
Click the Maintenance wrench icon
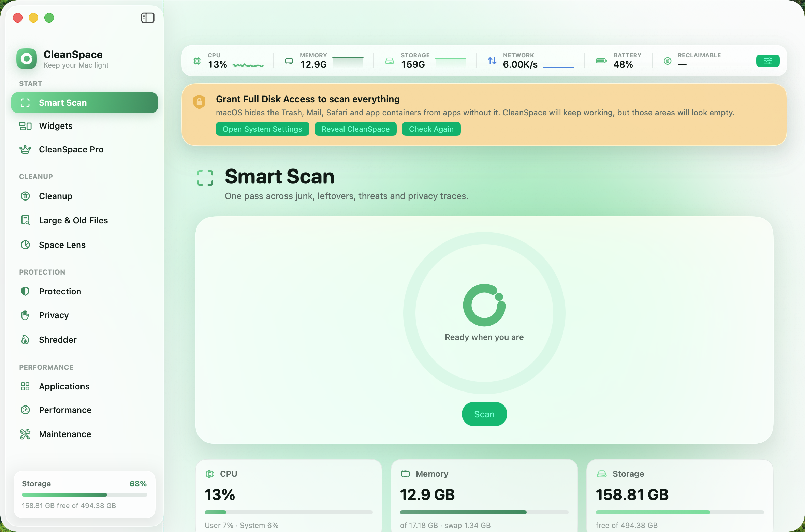point(25,434)
